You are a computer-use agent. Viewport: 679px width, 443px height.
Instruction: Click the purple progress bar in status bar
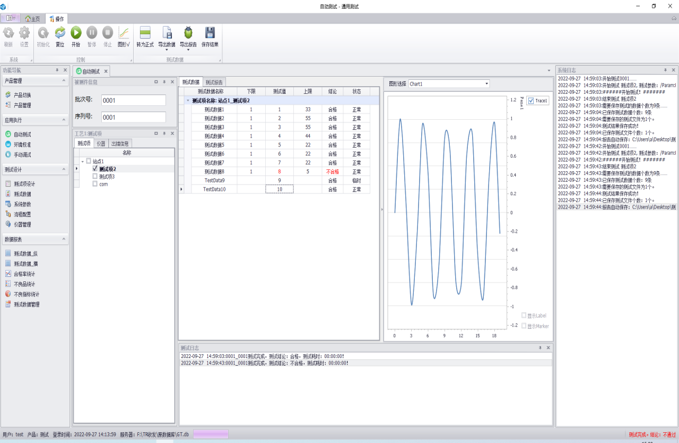pos(211,434)
